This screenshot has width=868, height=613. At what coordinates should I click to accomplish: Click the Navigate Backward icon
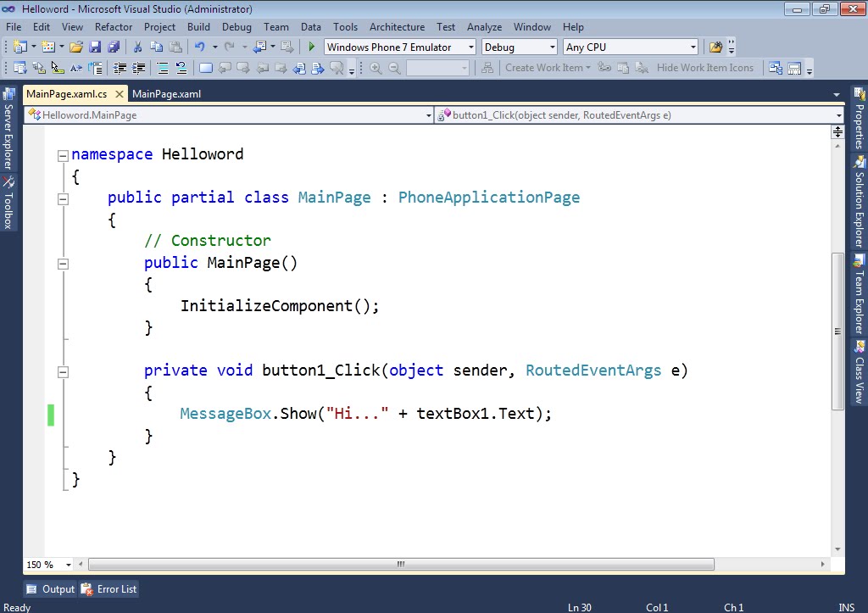tap(259, 47)
